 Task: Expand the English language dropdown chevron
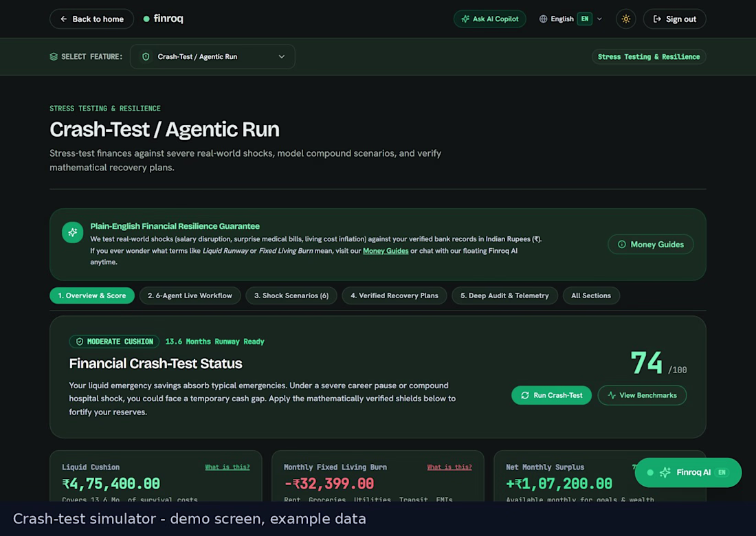(x=599, y=19)
